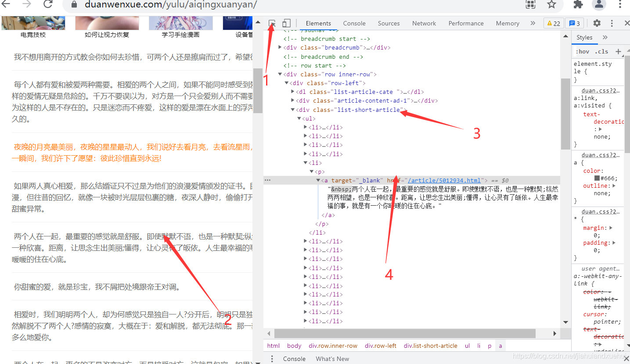
Task: Open DevTools settings gear
Action: (x=597, y=23)
